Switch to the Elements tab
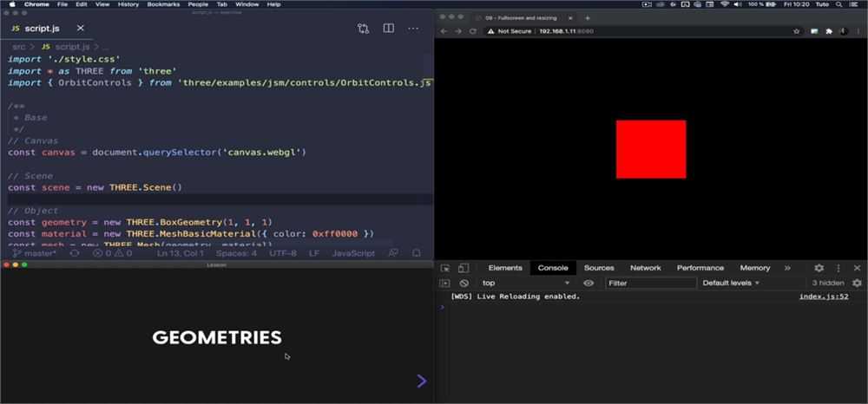The height and width of the screenshot is (404, 868). click(x=505, y=268)
